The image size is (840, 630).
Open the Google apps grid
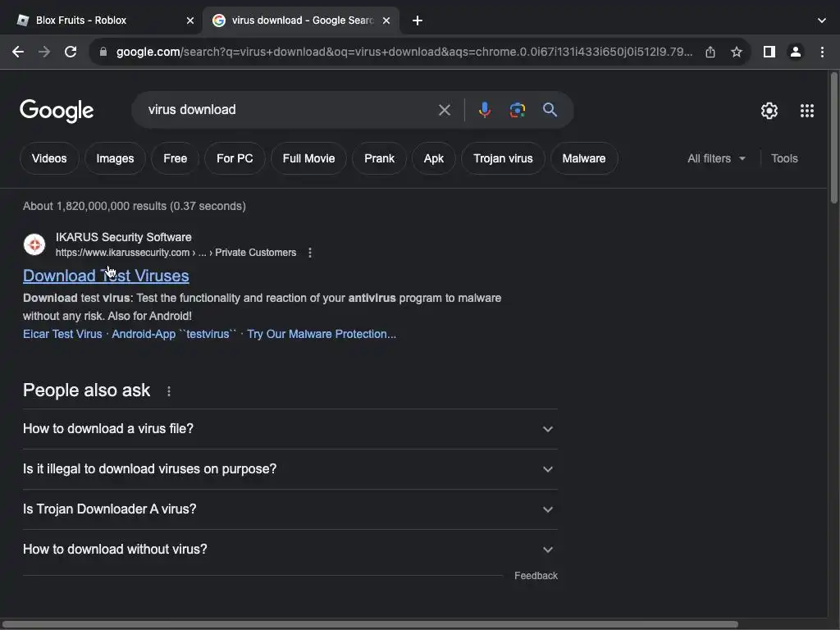point(807,111)
